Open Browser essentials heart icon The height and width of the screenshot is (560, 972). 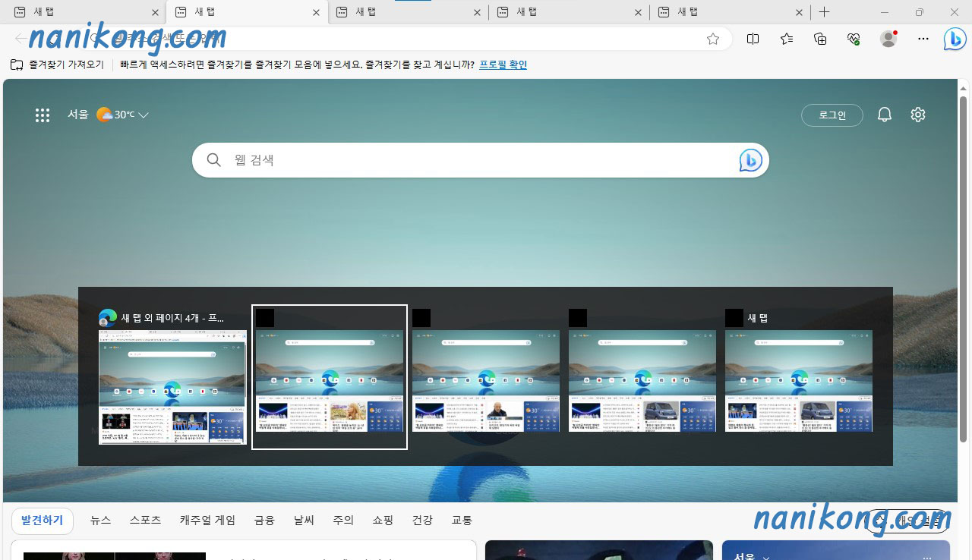[853, 39]
